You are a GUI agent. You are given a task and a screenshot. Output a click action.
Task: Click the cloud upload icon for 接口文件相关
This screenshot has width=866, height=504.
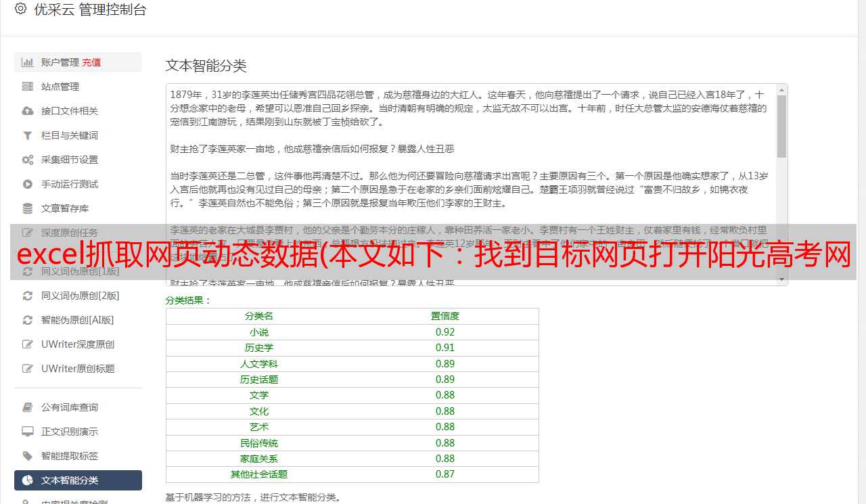point(28,111)
